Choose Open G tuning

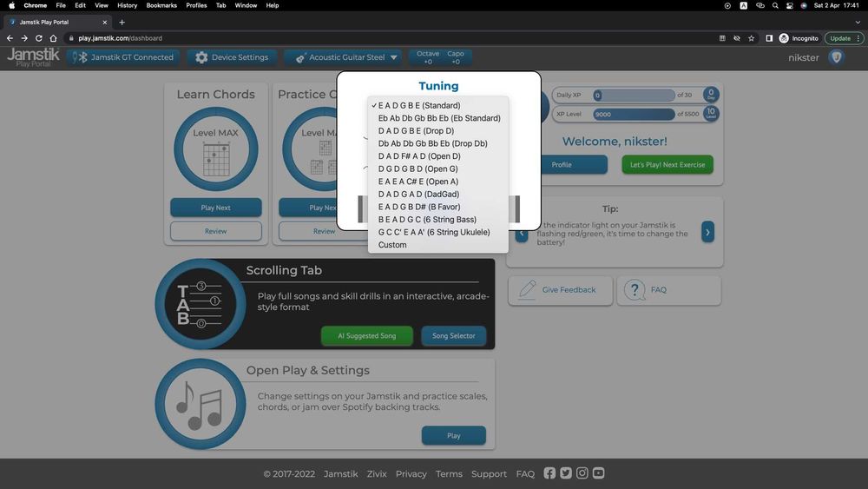tap(437, 169)
